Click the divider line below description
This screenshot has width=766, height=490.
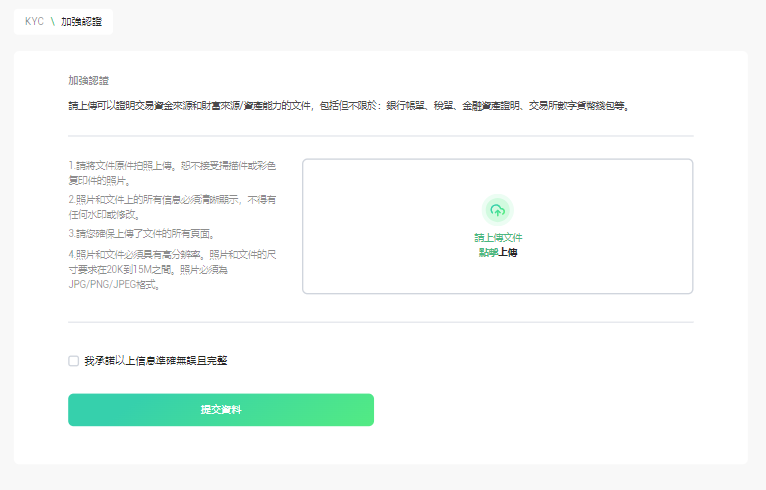click(381, 136)
